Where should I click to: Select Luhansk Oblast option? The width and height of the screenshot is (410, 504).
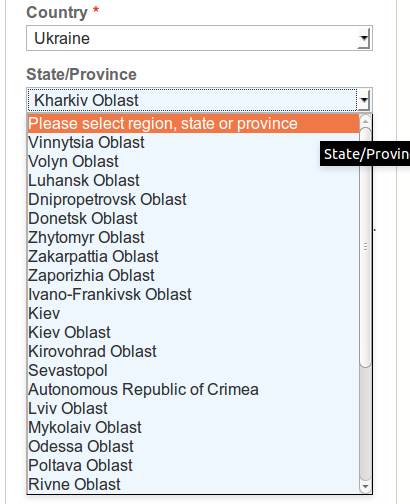(x=193, y=181)
